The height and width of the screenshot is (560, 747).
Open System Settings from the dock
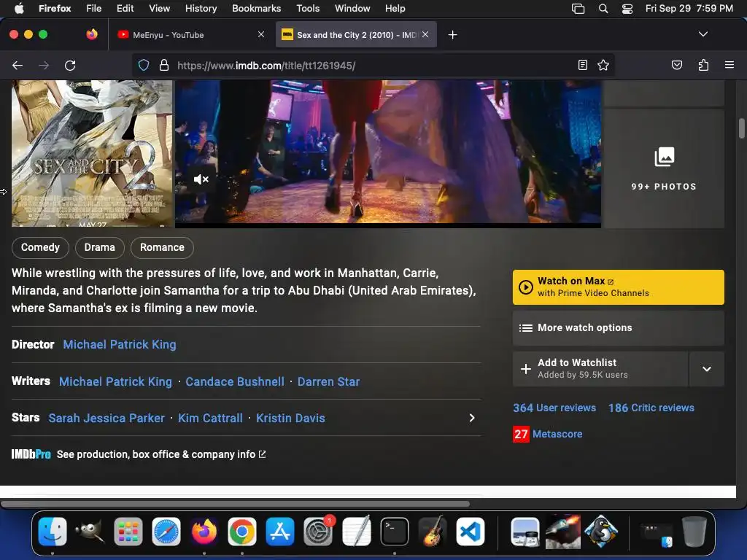(318, 532)
